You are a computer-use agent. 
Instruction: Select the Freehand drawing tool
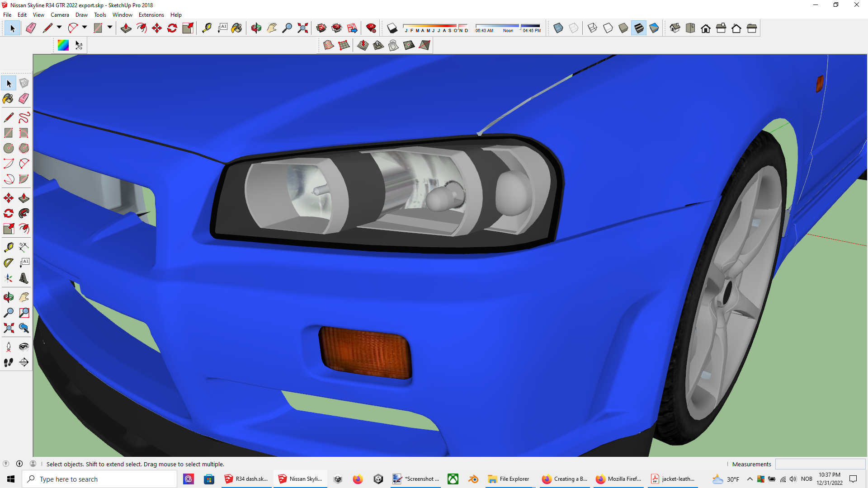24,117
